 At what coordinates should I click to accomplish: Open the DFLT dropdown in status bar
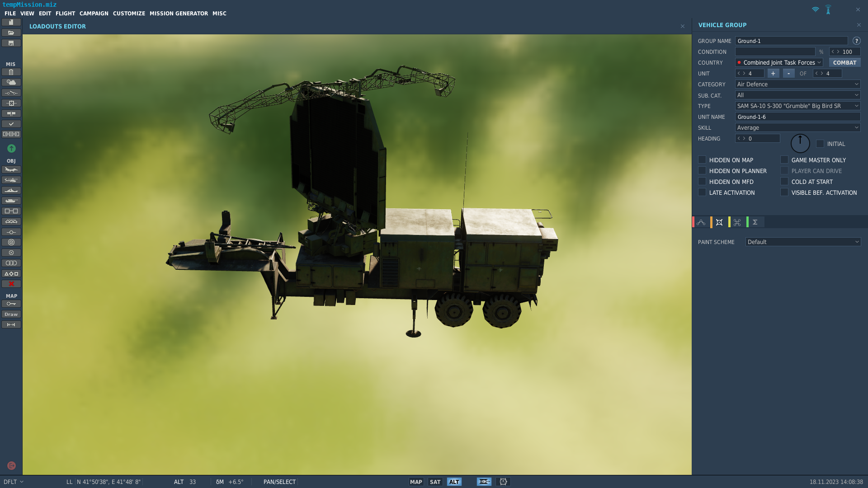pos(14,482)
